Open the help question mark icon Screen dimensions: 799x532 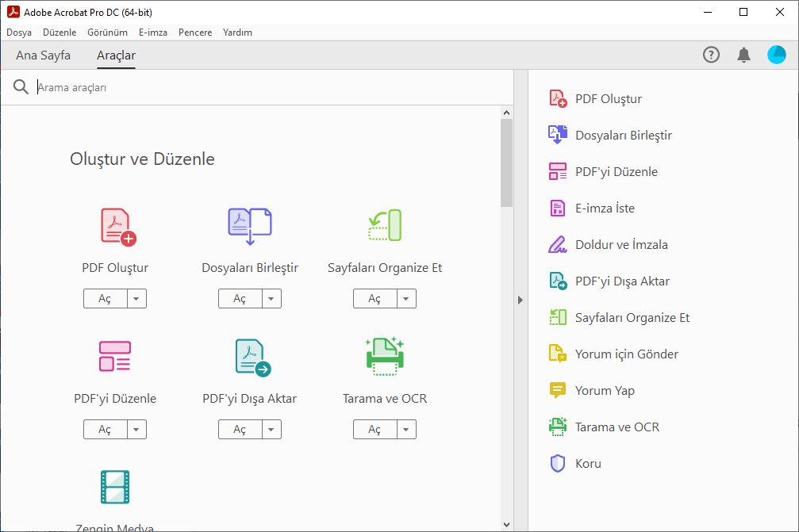(x=712, y=55)
